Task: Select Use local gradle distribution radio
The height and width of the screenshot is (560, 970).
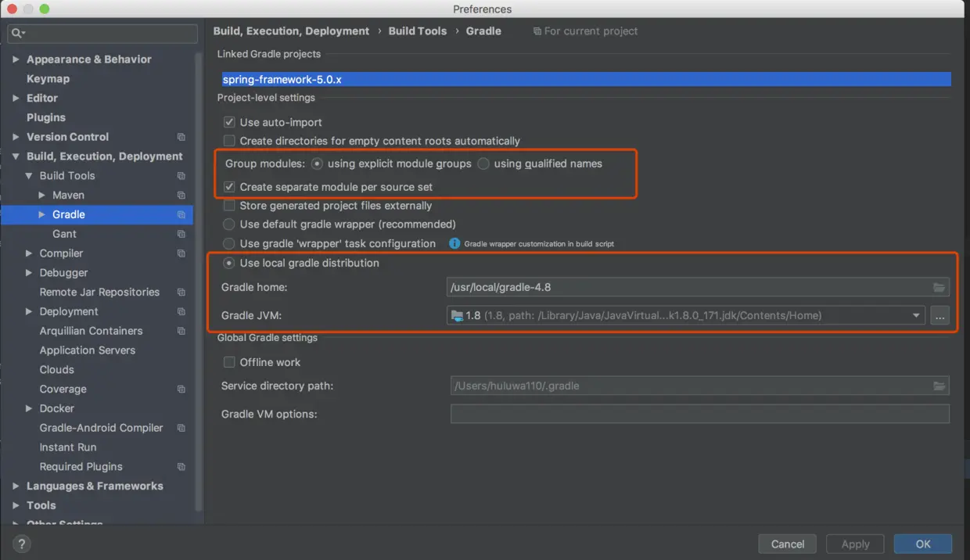Action: [x=229, y=264]
